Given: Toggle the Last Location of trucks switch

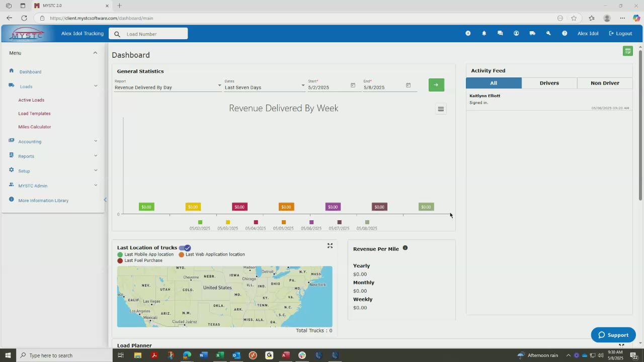Looking at the screenshot, I should pyautogui.click(x=185, y=248).
